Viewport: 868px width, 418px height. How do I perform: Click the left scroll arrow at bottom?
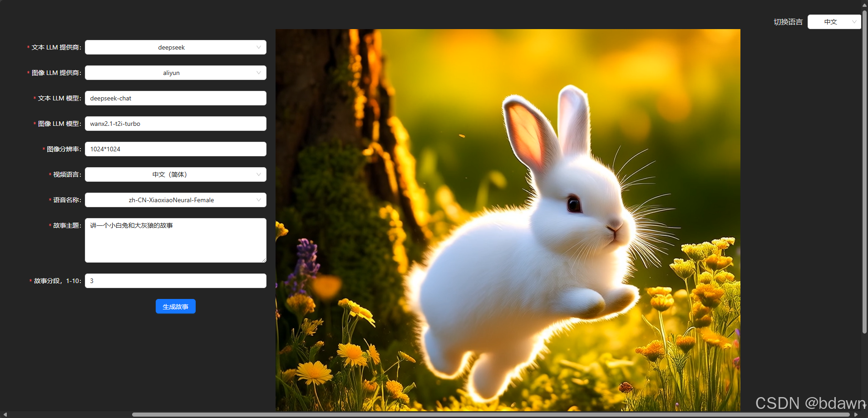point(5,414)
